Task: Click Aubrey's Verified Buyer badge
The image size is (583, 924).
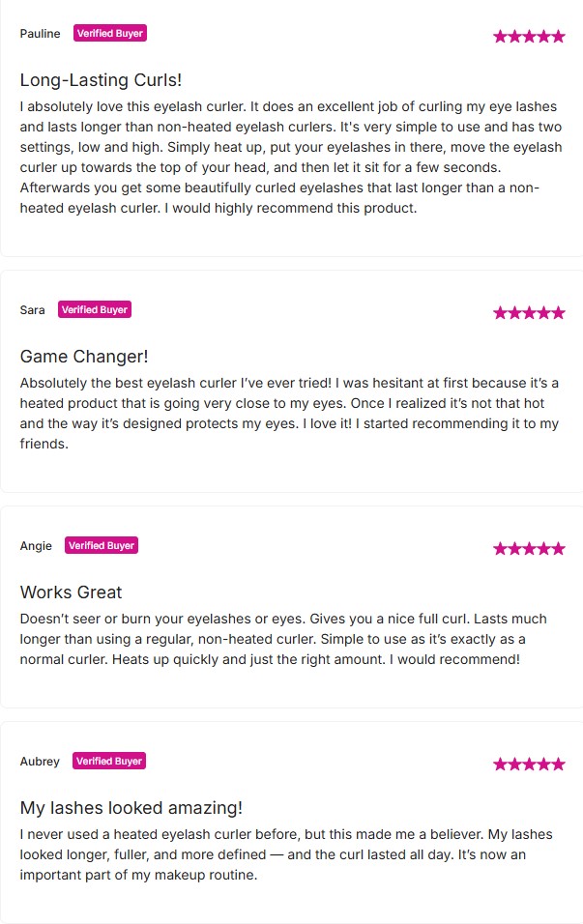Action: [x=108, y=762]
